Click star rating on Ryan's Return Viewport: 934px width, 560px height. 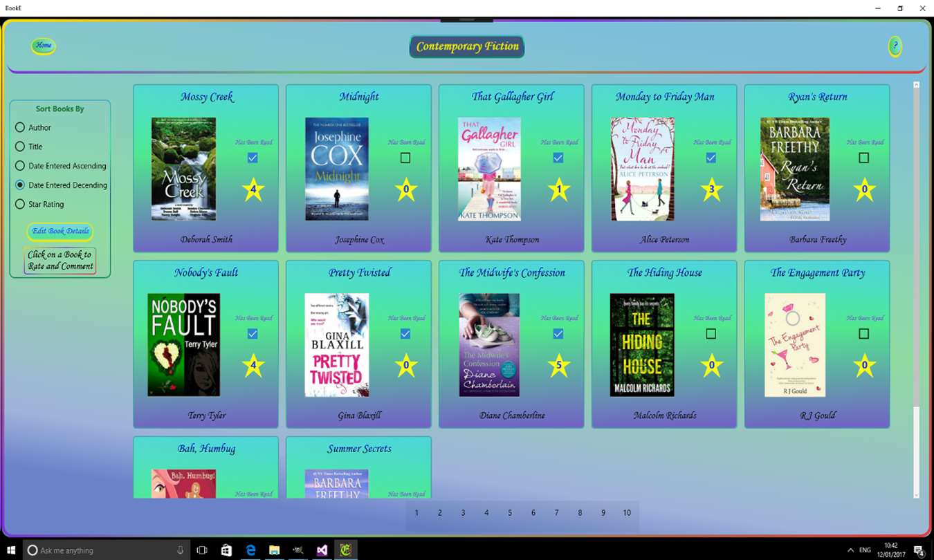(865, 189)
